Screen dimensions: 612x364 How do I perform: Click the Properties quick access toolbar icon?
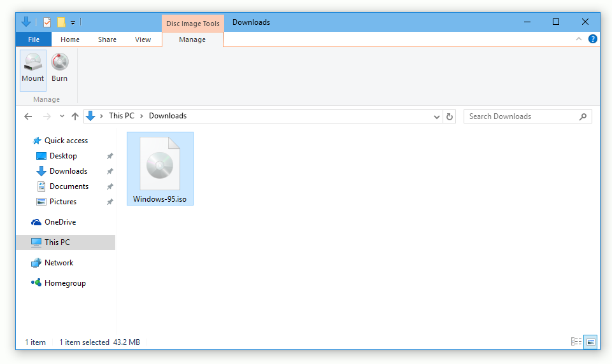(47, 22)
